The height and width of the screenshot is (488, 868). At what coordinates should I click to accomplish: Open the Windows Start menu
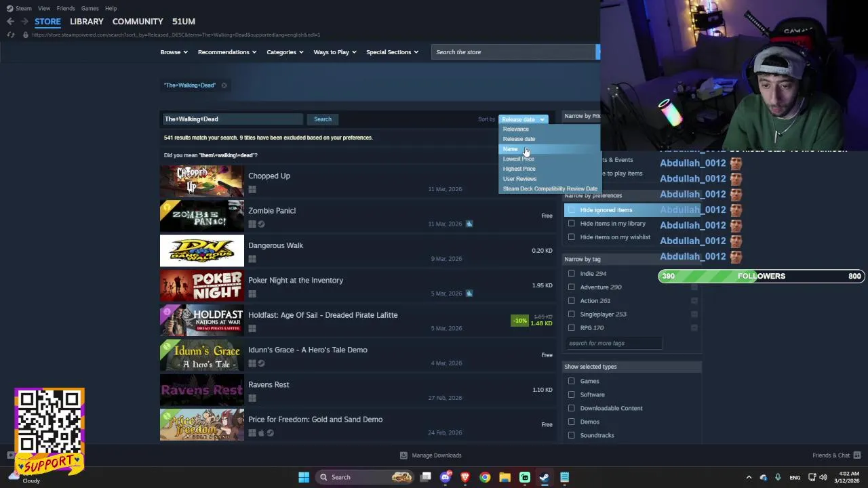[x=304, y=477]
